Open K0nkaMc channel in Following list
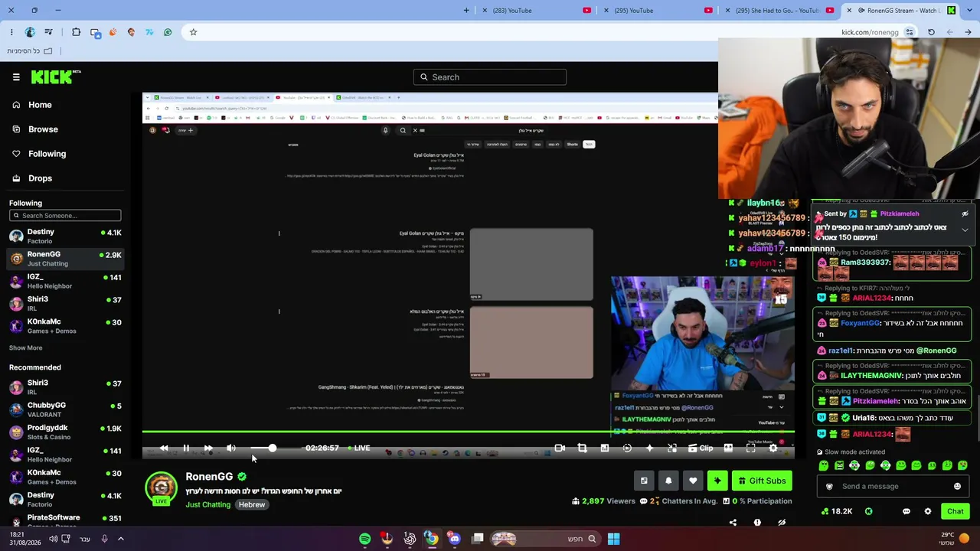This screenshot has width=980, height=551. (x=65, y=326)
